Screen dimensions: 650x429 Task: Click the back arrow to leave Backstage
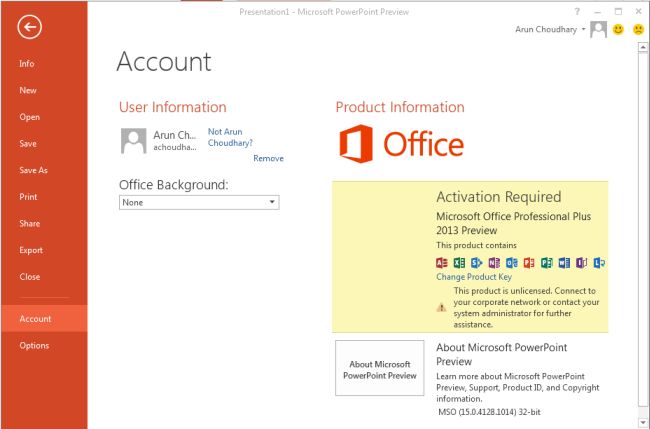[29, 27]
